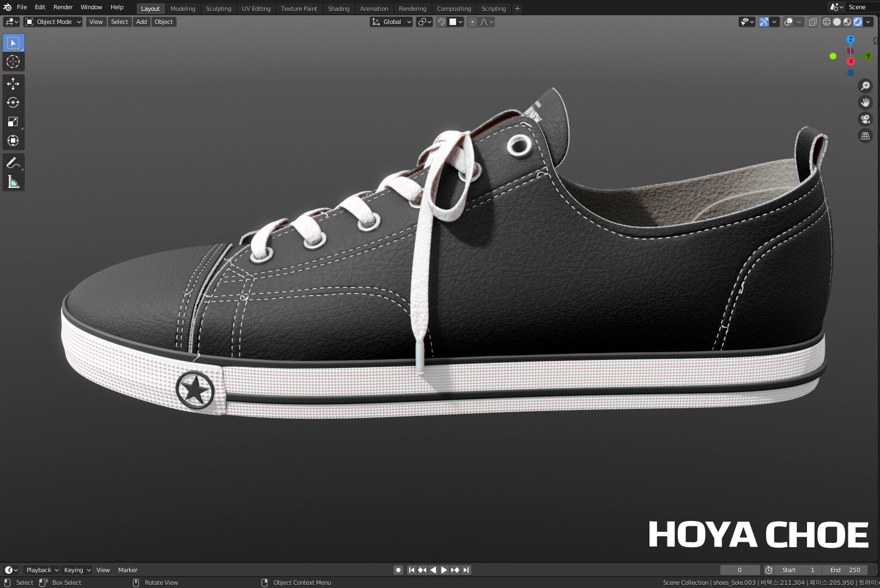The width and height of the screenshot is (880, 588).
Task: Open the Render menu
Action: click(63, 7)
